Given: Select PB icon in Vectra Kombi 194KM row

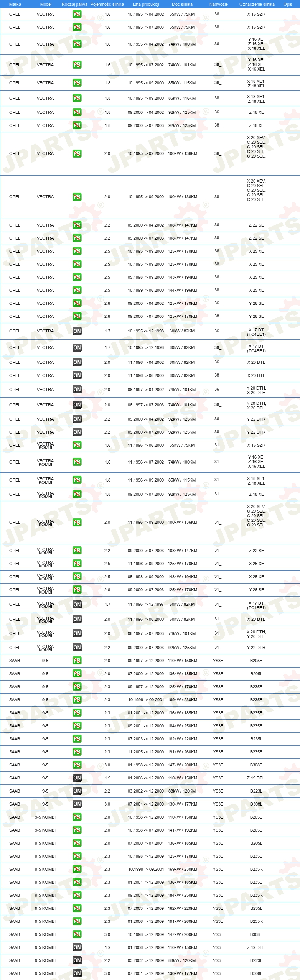Looking at the screenshot, I should pyautogui.click(x=77, y=577).
